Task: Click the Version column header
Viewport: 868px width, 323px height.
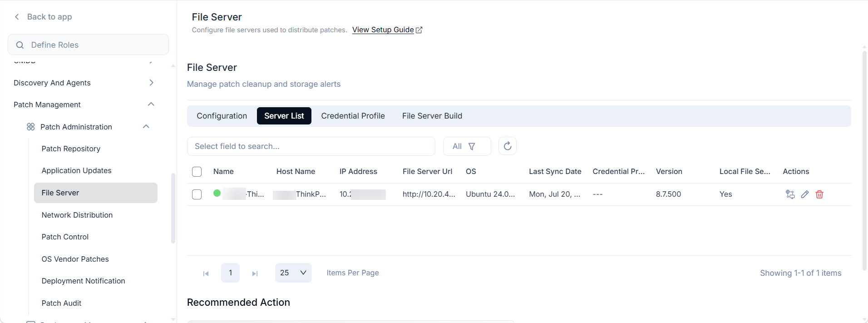Action: click(x=669, y=171)
